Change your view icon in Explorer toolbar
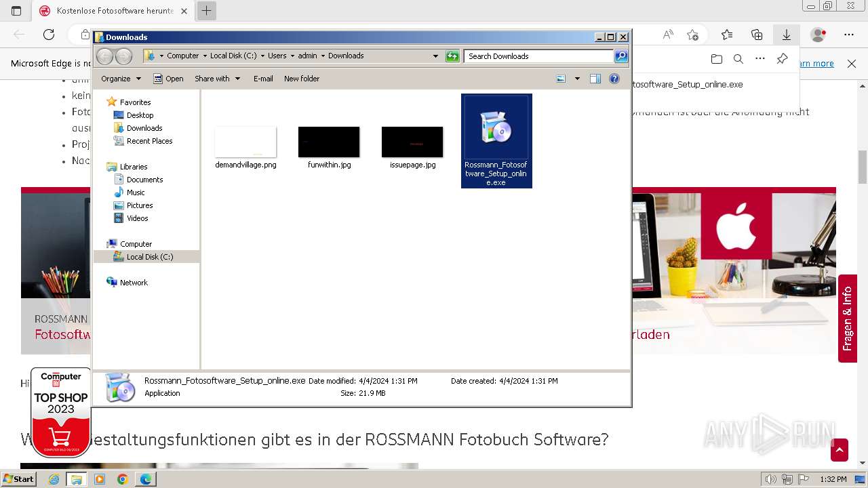The width and height of the screenshot is (868, 488). point(561,79)
